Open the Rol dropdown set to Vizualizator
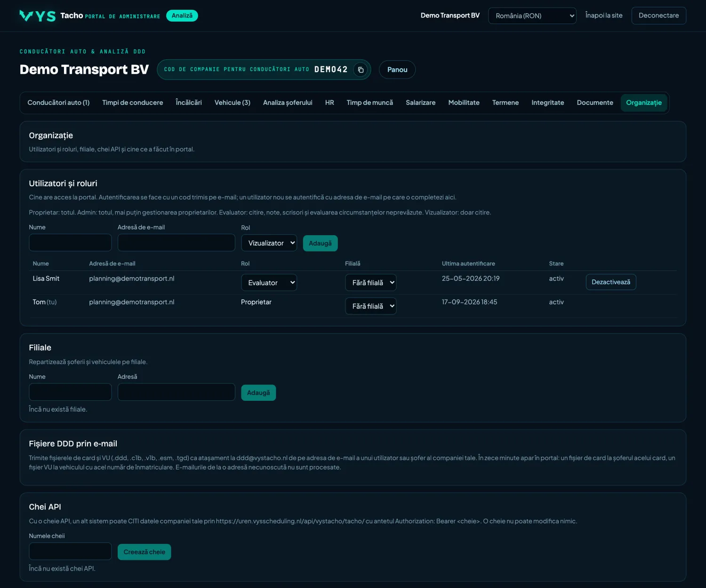This screenshot has height=588, width=706. [x=269, y=243]
